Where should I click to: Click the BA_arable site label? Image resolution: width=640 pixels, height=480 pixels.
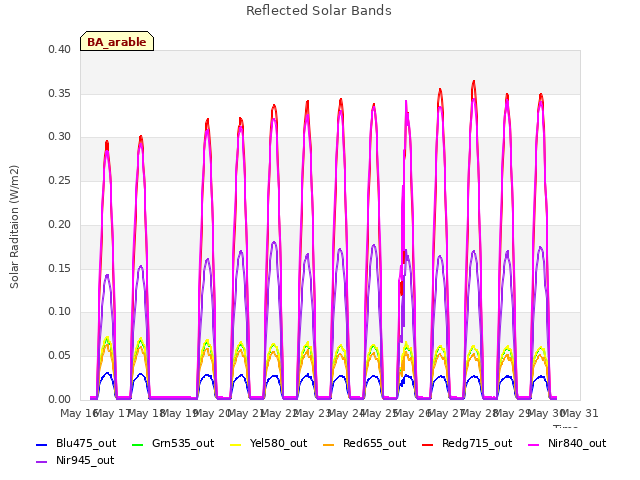coord(117,42)
